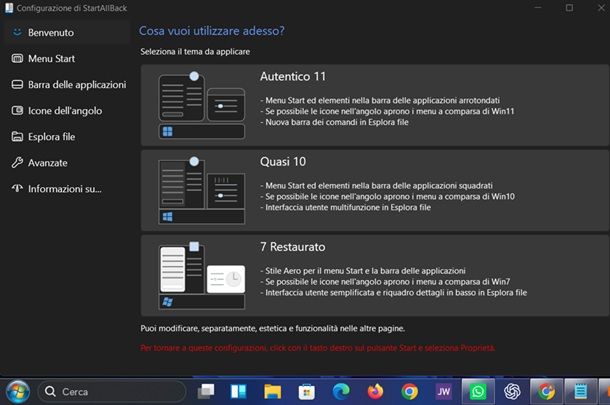This screenshot has height=405, width=610.
Task: Go to Barra delle applicazioni settings
Action: (66, 84)
